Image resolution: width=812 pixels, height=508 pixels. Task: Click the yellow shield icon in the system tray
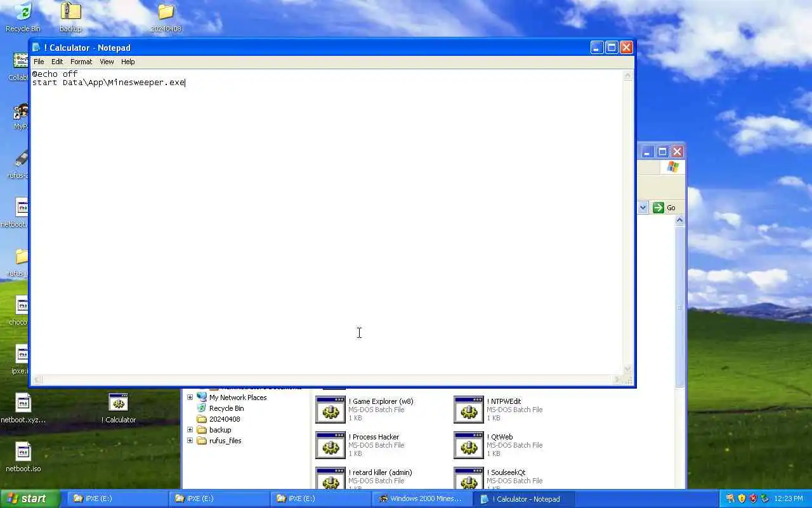(x=742, y=498)
